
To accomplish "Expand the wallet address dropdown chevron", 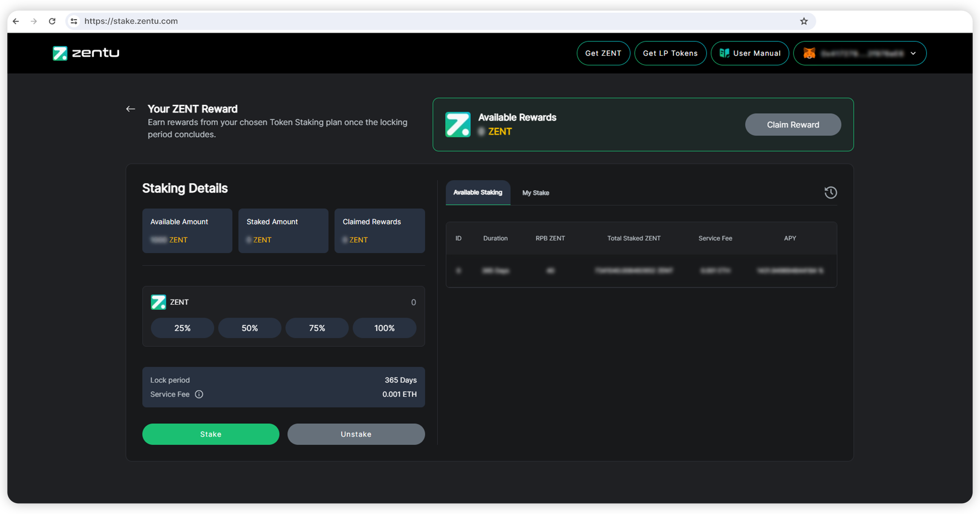I will (913, 53).
